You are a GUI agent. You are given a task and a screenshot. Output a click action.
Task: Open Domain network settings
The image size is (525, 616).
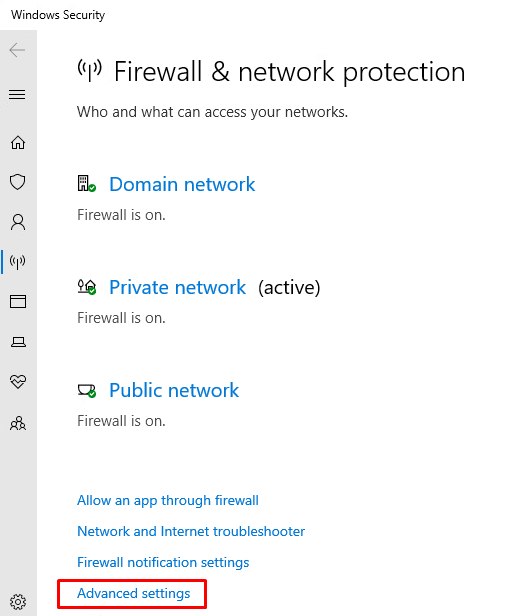[x=182, y=184]
